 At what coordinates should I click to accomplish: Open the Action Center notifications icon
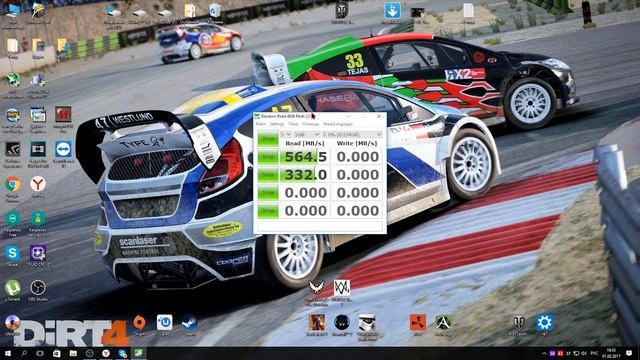point(629,353)
